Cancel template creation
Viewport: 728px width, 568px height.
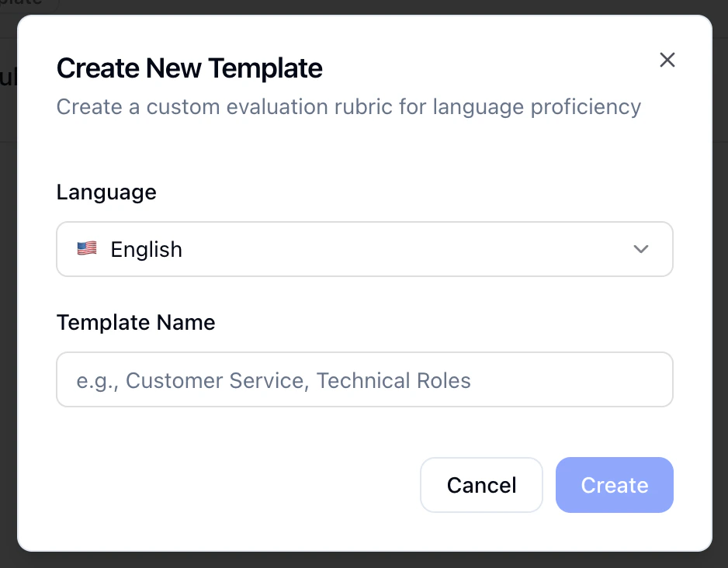click(481, 485)
